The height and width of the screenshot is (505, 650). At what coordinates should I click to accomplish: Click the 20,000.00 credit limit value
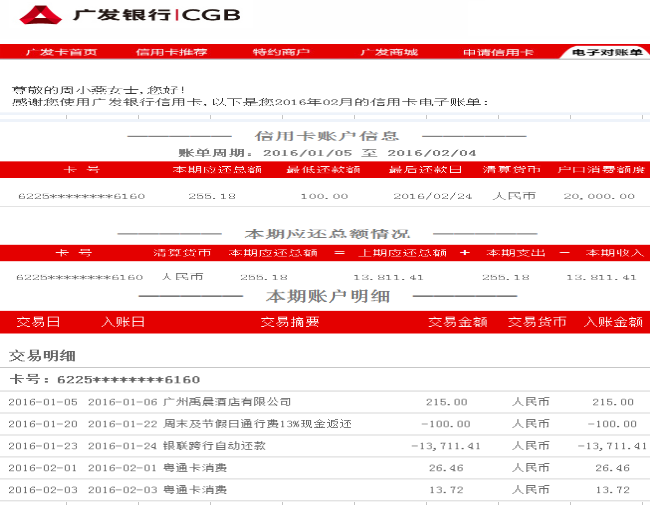coord(599,196)
